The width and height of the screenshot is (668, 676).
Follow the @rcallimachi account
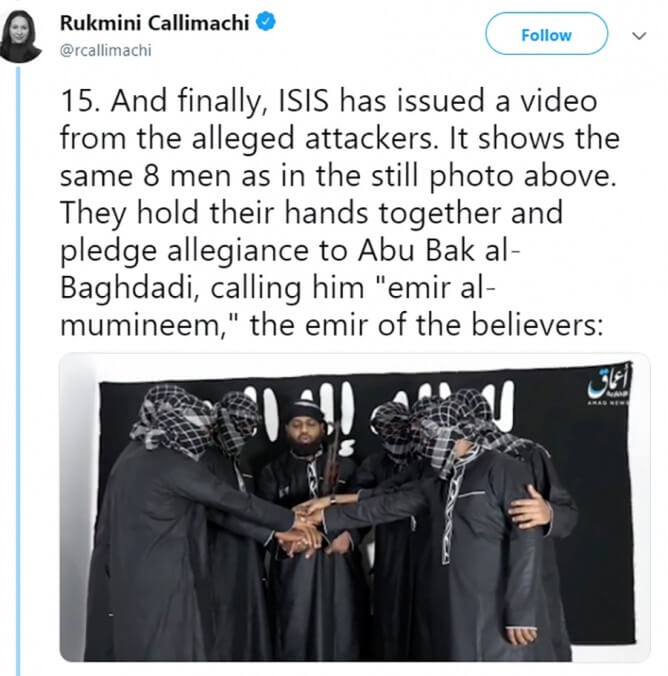click(x=546, y=34)
